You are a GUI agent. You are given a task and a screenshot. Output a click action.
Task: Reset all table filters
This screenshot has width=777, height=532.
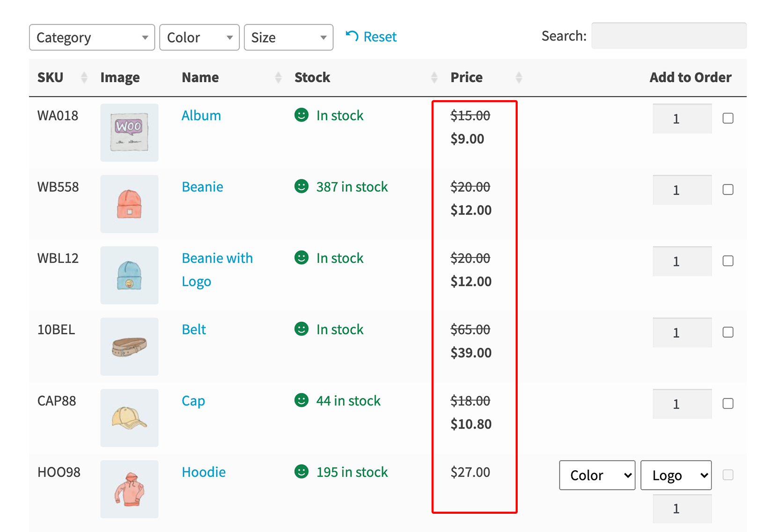click(x=371, y=36)
